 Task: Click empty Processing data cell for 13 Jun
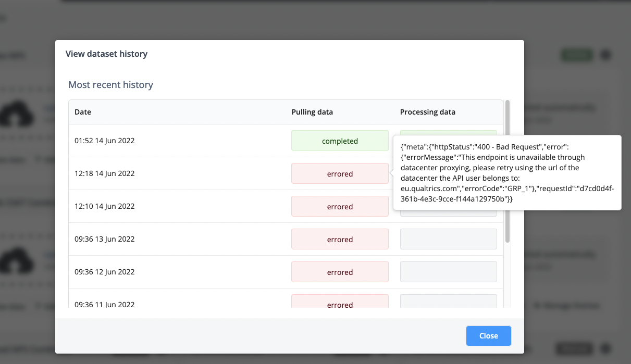[x=448, y=239]
